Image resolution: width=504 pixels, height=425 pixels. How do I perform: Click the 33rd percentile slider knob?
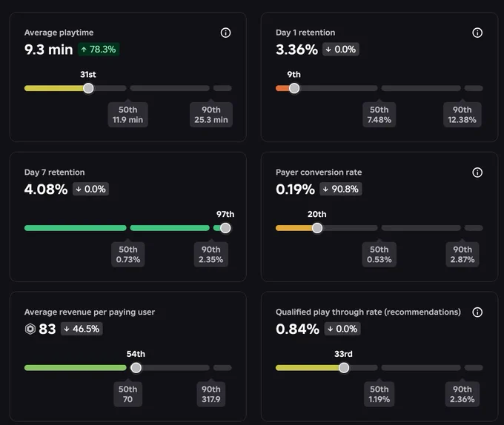click(344, 367)
